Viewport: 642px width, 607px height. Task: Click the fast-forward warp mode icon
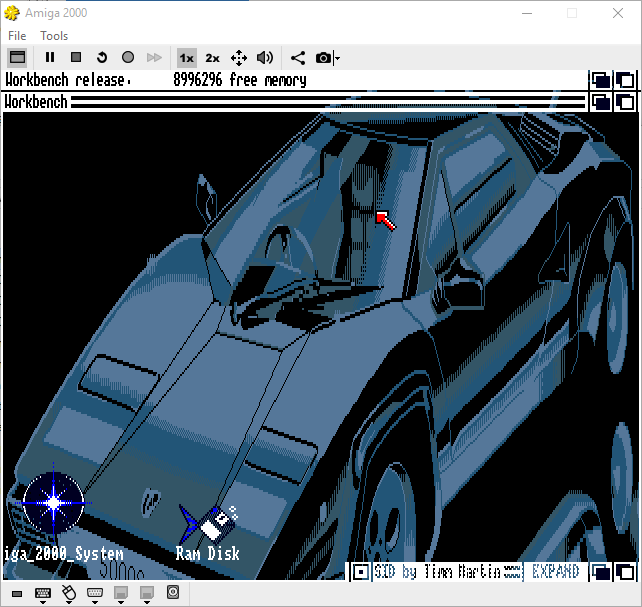tap(154, 57)
